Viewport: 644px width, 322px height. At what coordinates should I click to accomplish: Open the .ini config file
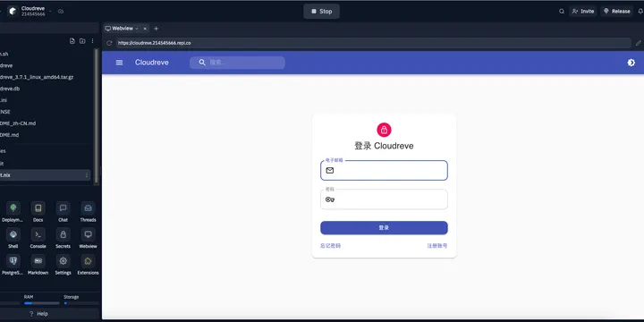click(4, 100)
